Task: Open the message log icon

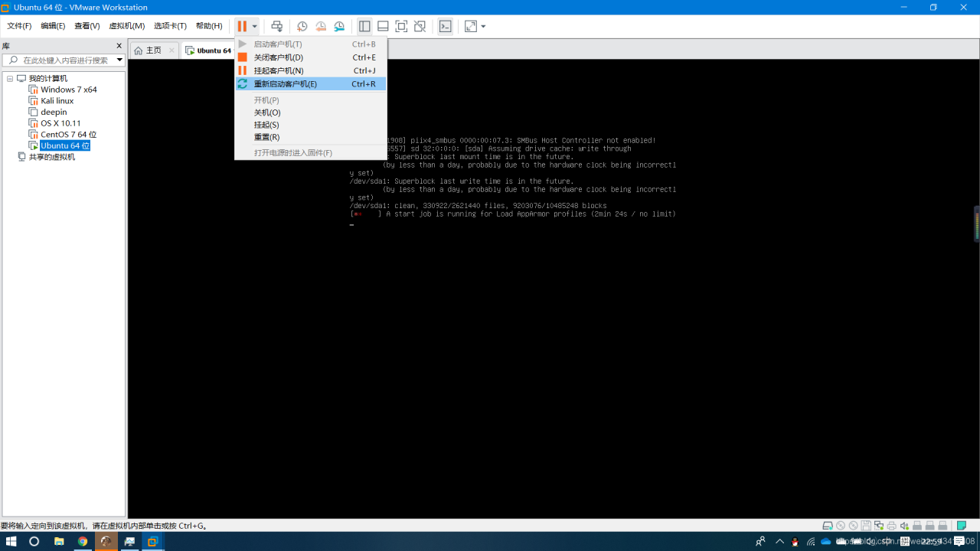Action: 961,526
